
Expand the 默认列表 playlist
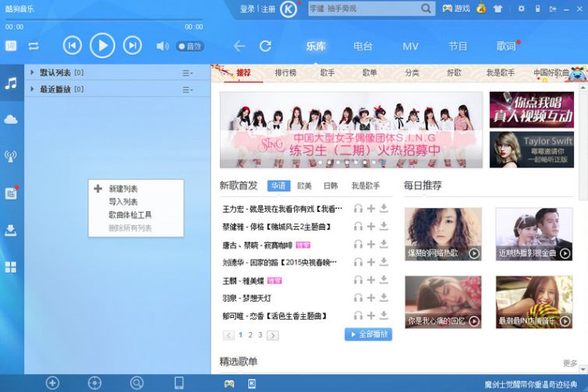[x=32, y=72]
